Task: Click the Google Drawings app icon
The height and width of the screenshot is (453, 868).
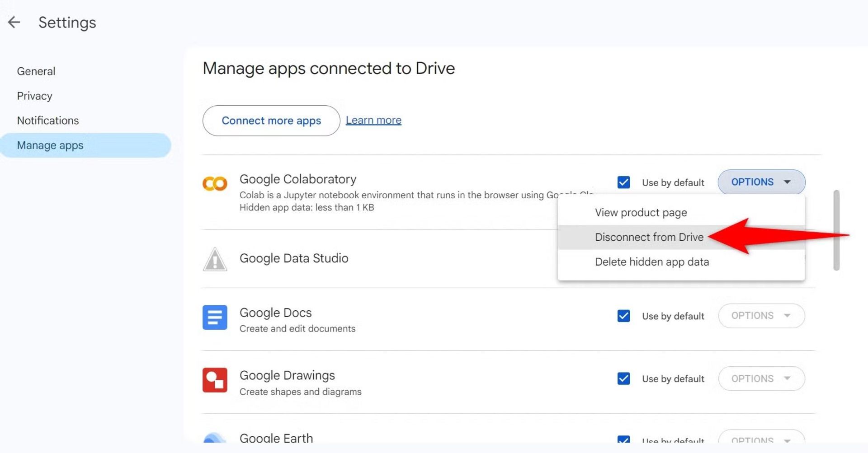Action: [215, 380]
